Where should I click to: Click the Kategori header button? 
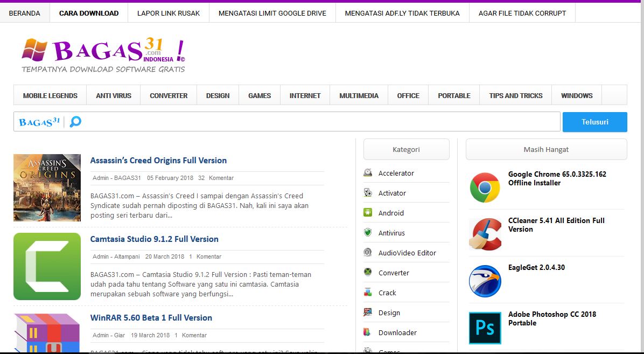[x=406, y=149]
